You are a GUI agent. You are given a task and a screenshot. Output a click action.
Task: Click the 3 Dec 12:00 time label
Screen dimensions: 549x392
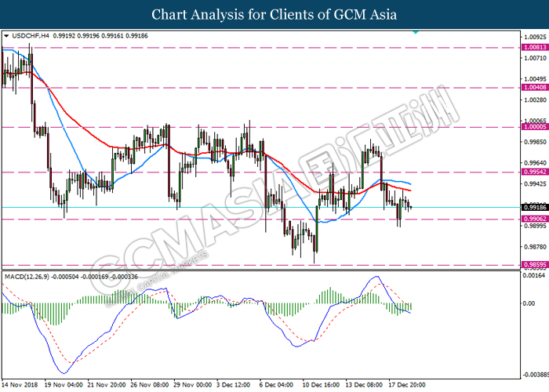pos(233,385)
